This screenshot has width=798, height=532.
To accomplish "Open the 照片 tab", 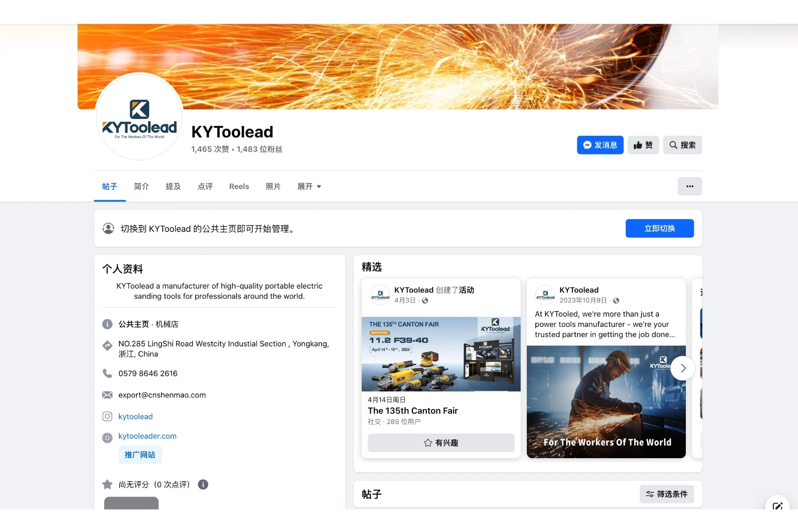I will pos(273,186).
